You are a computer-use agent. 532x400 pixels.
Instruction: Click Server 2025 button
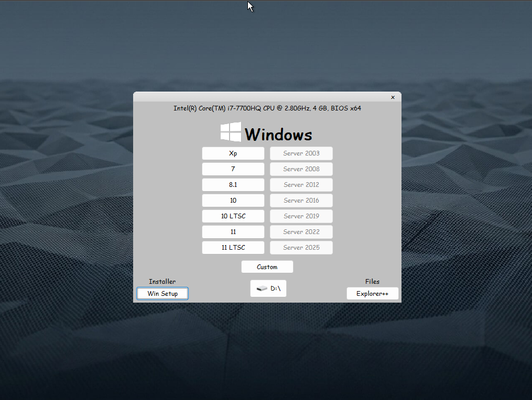pos(301,248)
